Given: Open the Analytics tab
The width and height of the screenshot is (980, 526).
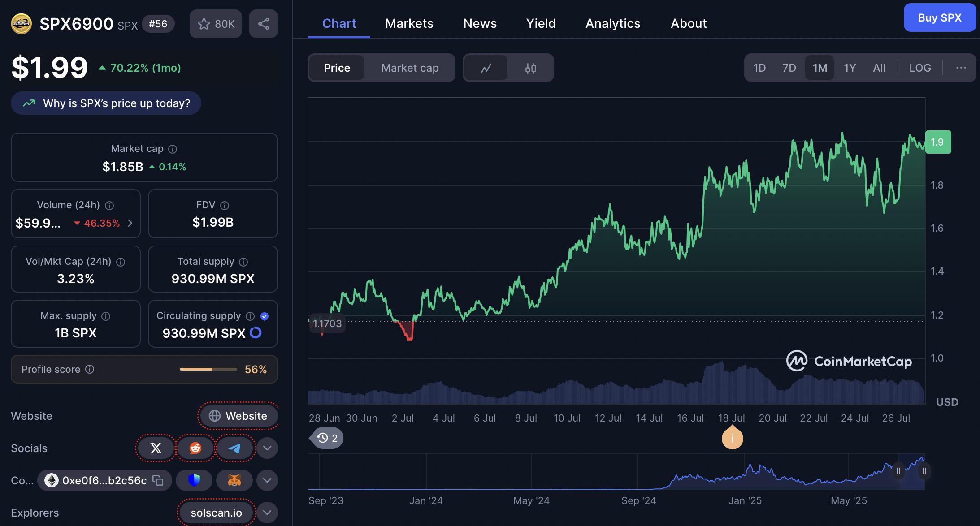Looking at the screenshot, I should click(x=613, y=23).
